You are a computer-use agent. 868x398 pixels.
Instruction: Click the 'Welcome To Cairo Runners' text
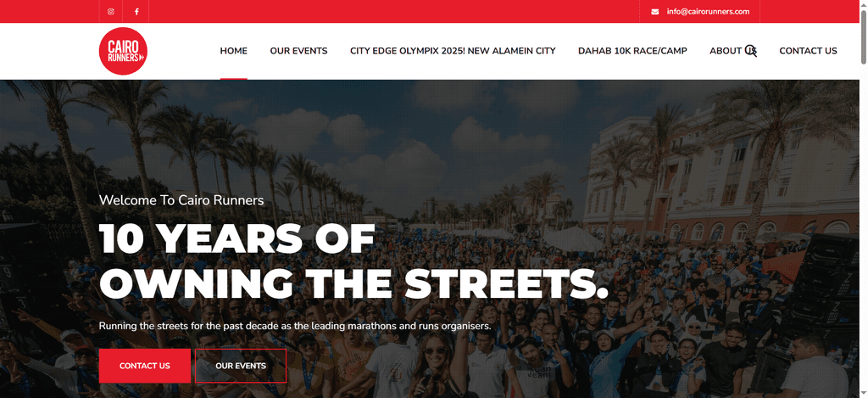pyautogui.click(x=181, y=200)
